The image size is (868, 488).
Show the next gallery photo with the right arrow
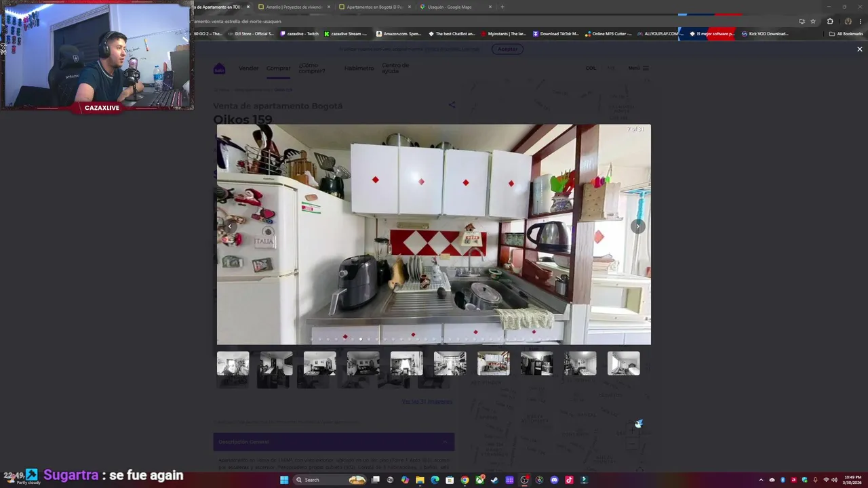(x=637, y=226)
